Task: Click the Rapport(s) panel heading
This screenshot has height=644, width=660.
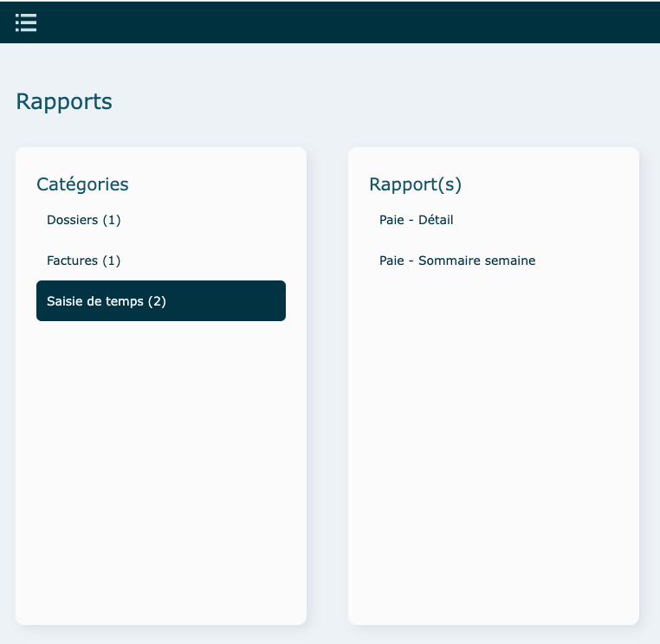Action: [415, 184]
